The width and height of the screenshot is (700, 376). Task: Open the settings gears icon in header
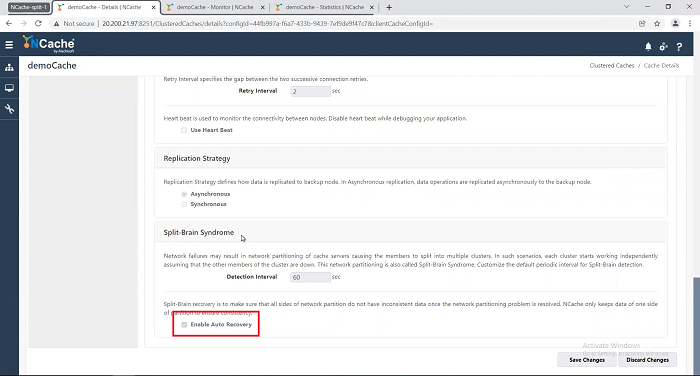[x=663, y=46]
